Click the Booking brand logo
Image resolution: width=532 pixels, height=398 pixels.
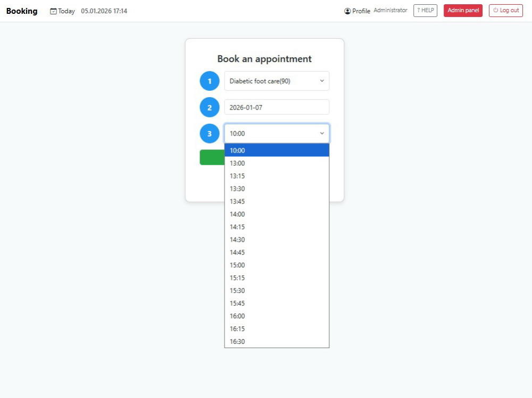point(22,11)
